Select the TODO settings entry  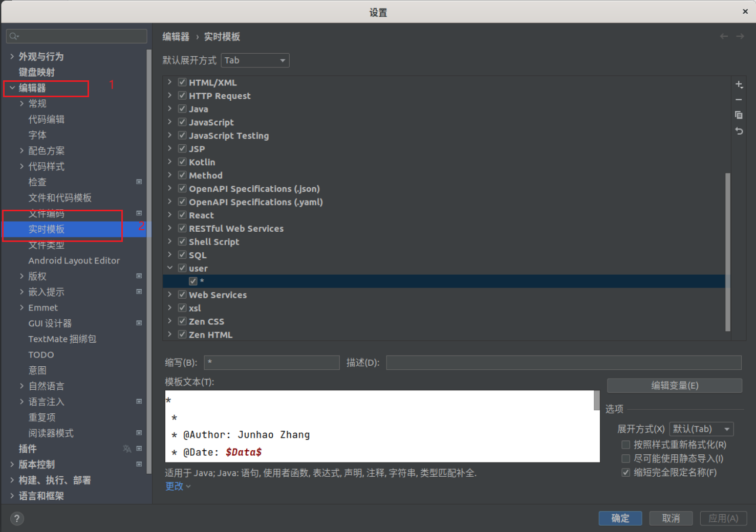pos(41,354)
